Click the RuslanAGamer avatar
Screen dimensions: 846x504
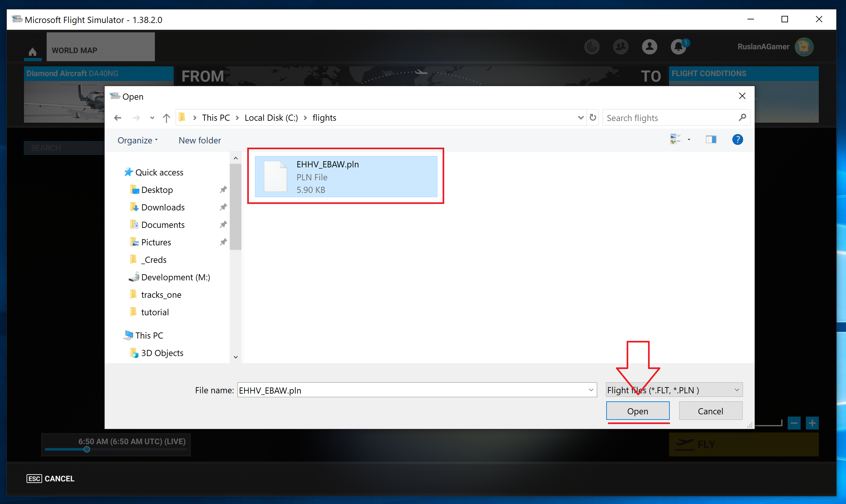(804, 47)
